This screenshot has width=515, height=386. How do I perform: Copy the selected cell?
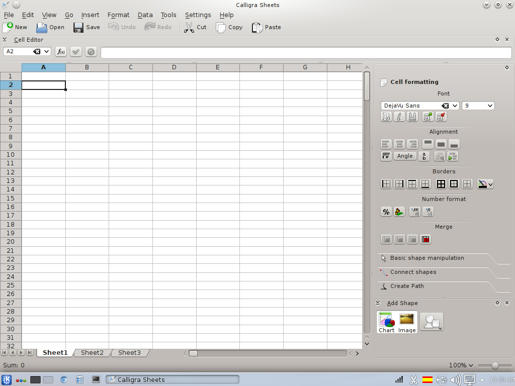tap(229, 27)
